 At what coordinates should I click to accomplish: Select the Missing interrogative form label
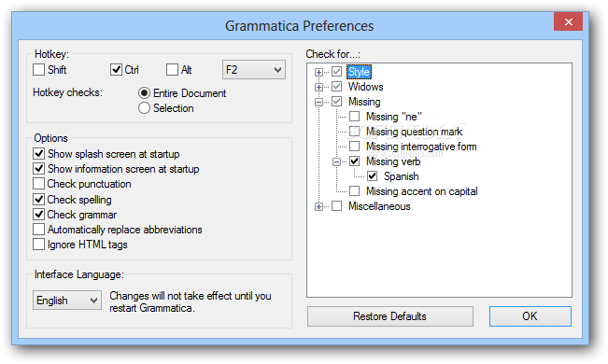point(421,147)
